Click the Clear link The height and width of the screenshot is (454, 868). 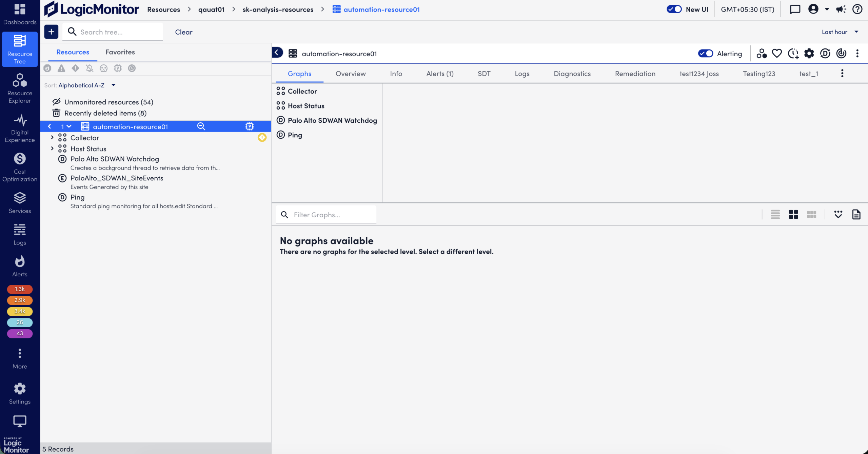tap(183, 32)
